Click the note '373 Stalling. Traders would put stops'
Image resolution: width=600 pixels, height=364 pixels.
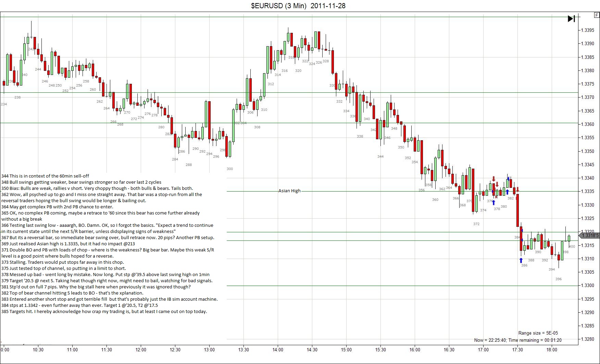coord(63,262)
